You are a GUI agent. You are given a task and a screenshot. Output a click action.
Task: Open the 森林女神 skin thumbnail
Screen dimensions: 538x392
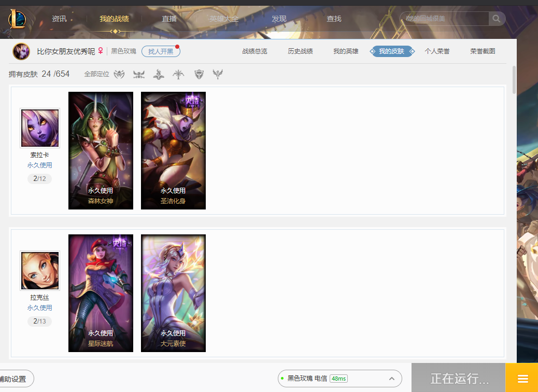(x=101, y=150)
